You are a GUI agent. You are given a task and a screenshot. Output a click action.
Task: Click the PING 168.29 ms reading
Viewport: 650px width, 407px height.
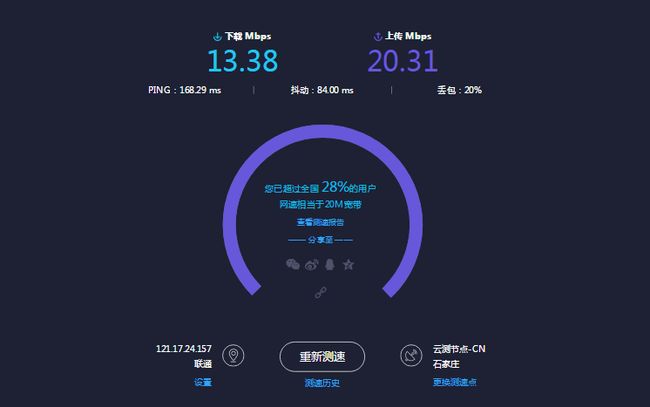click(x=184, y=90)
